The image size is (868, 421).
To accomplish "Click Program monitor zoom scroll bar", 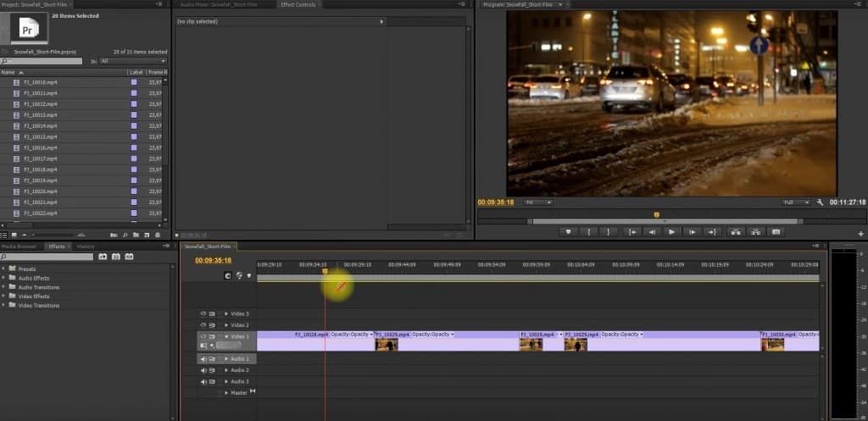I will coord(665,221).
